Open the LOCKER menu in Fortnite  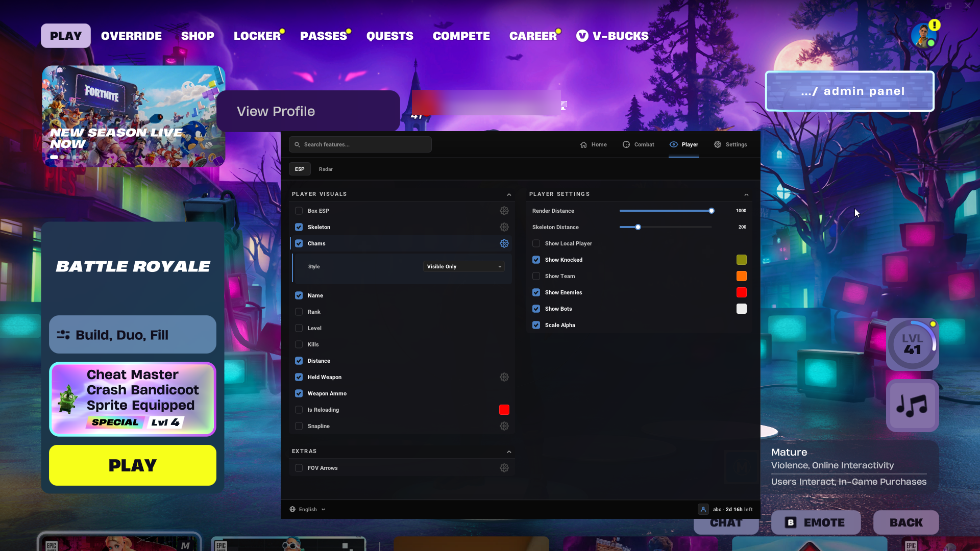tap(257, 36)
